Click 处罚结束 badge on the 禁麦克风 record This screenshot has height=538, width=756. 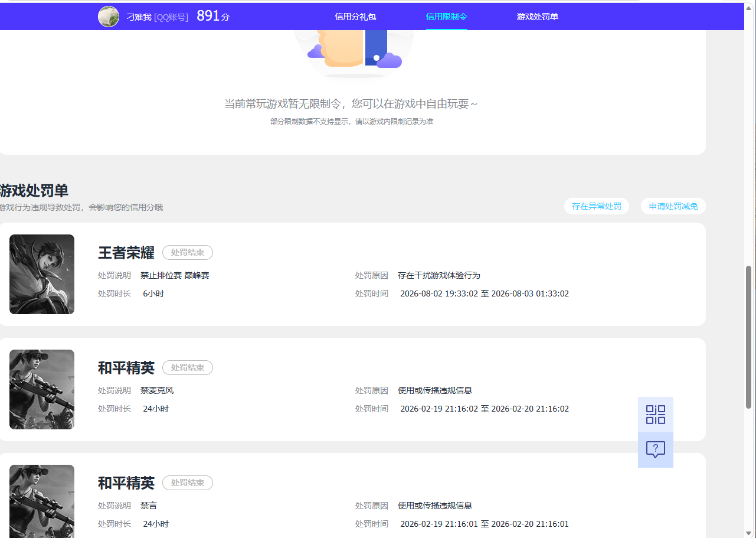click(188, 368)
